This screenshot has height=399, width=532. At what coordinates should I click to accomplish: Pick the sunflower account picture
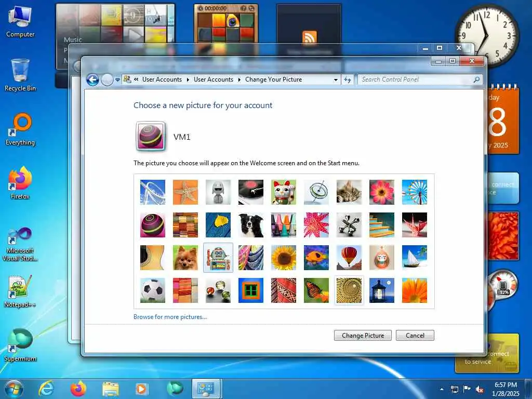click(284, 258)
